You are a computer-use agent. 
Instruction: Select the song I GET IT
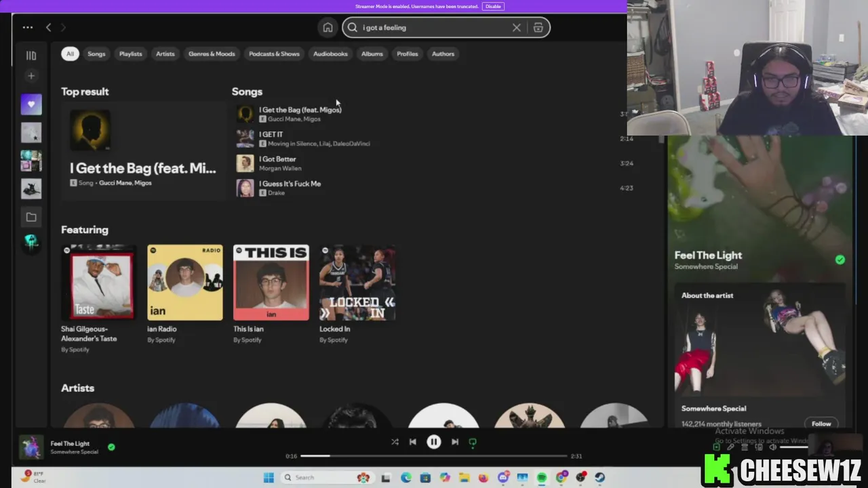tap(271, 134)
